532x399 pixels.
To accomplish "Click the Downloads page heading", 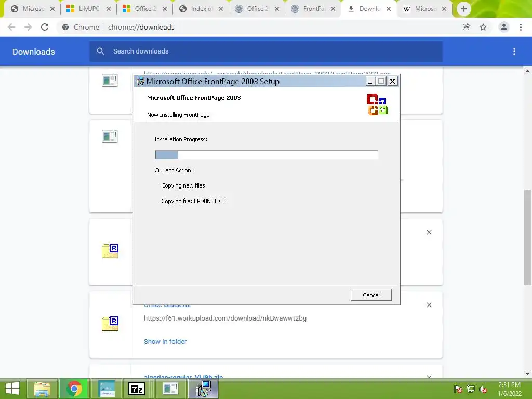I will (34, 51).
